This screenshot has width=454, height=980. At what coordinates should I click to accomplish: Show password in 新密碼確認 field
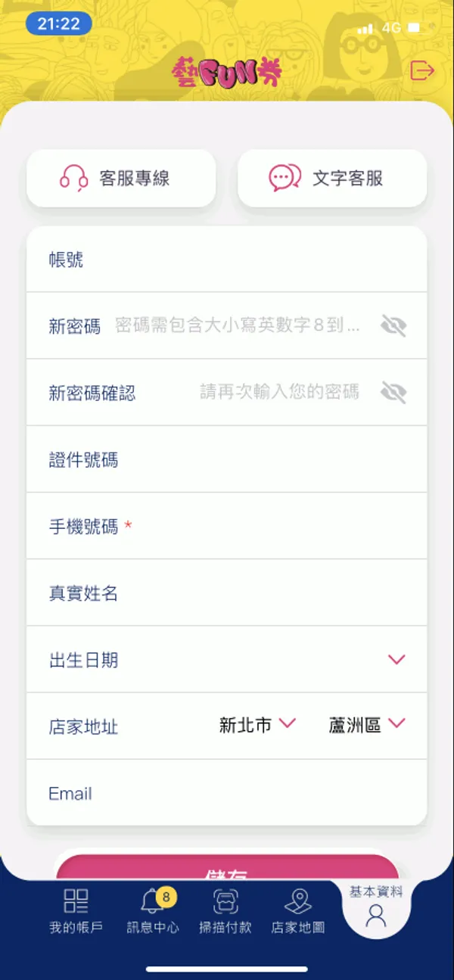click(x=393, y=392)
